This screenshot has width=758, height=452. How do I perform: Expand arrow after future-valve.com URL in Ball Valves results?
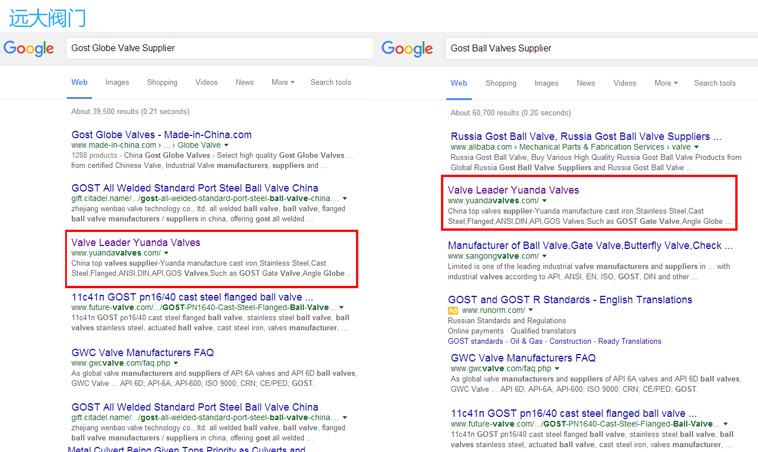point(726,424)
